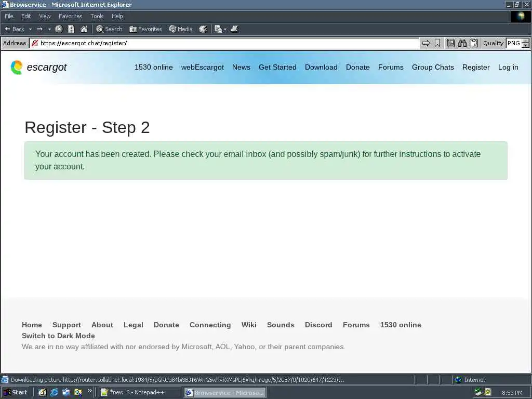Viewport: 532px width, 399px height.
Task: Launch Outlook Express from Quick Launch
Action: pos(66,392)
